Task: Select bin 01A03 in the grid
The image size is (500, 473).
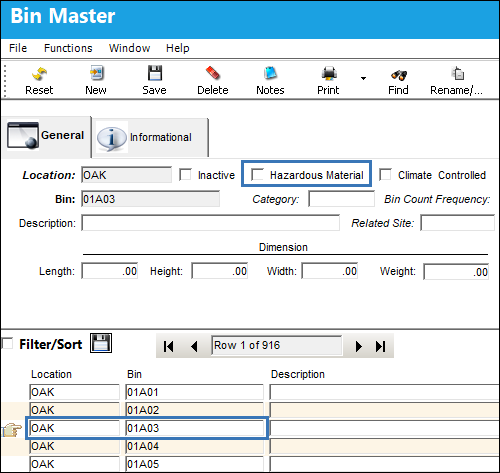Action: (x=195, y=428)
